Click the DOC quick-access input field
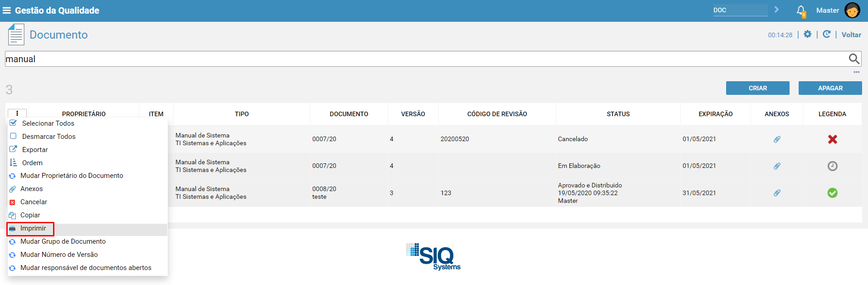Image resolution: width=868 pixels, height=285 pixels. 740,10
